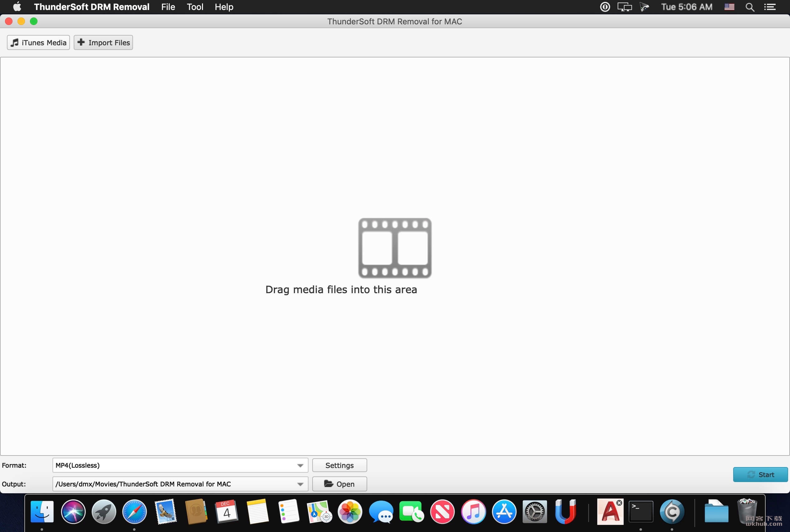Launch Siri from the dock
Screen dimensions: 790x532
pos(73,511)
